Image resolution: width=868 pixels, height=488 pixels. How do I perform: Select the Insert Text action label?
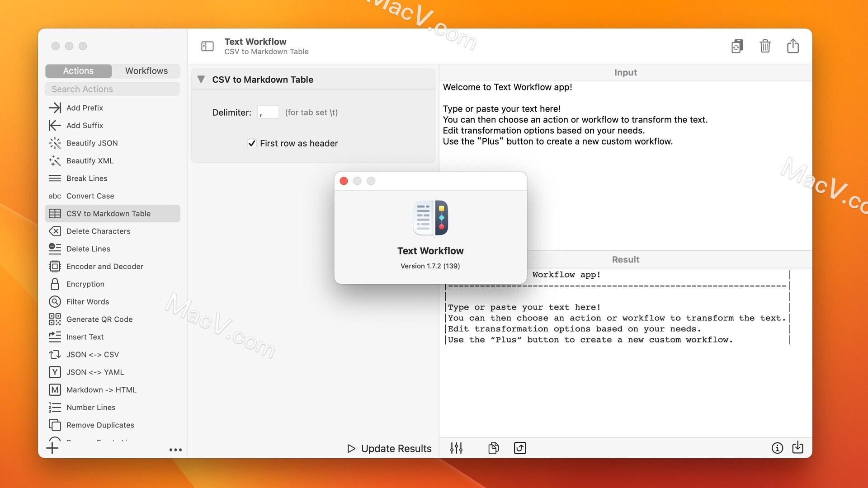85,337
